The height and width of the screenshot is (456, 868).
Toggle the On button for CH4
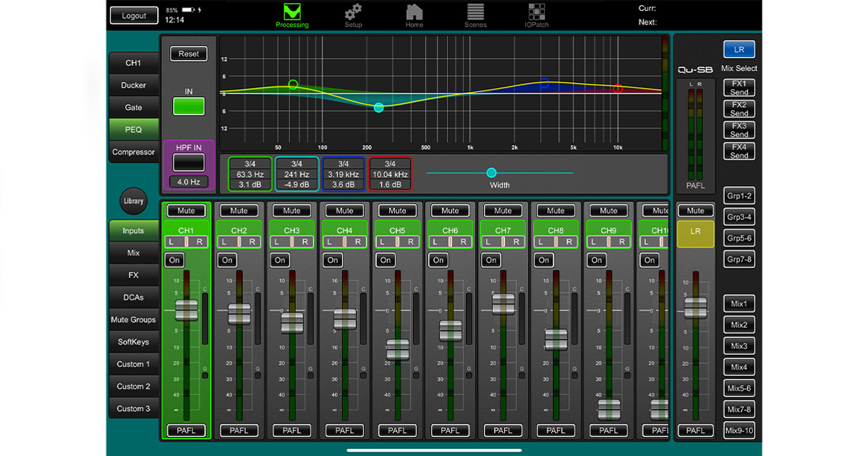point(333,260)
